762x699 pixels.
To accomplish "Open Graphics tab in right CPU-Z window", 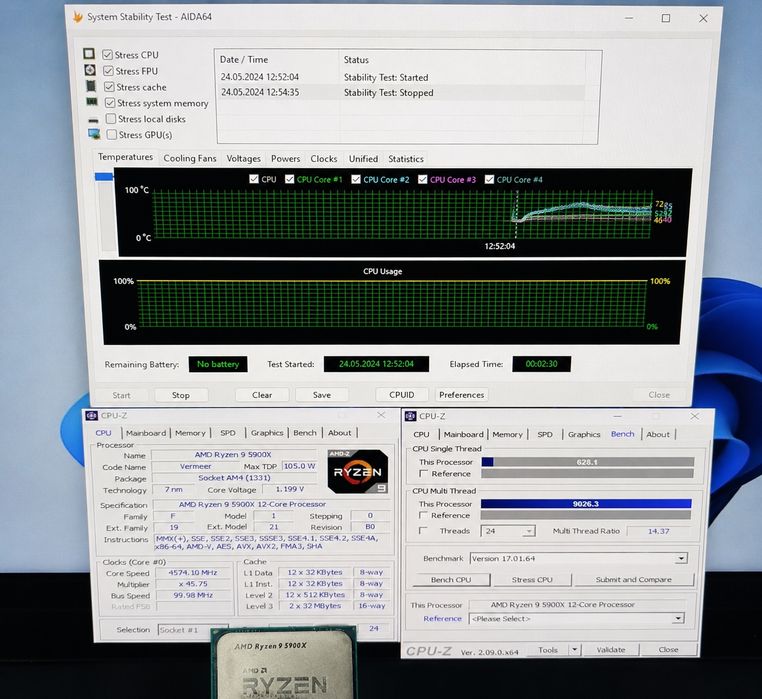I will [x=584, y=434].
